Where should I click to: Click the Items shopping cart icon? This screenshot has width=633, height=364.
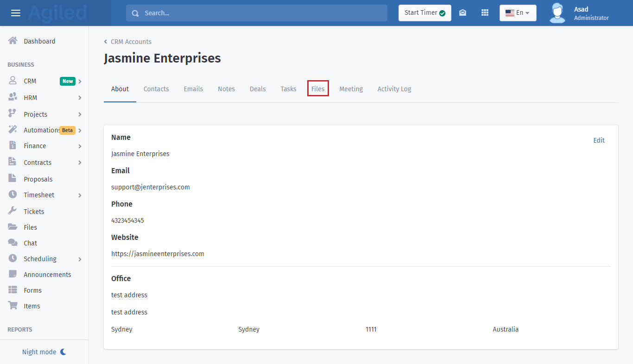[x=13, y=306]
